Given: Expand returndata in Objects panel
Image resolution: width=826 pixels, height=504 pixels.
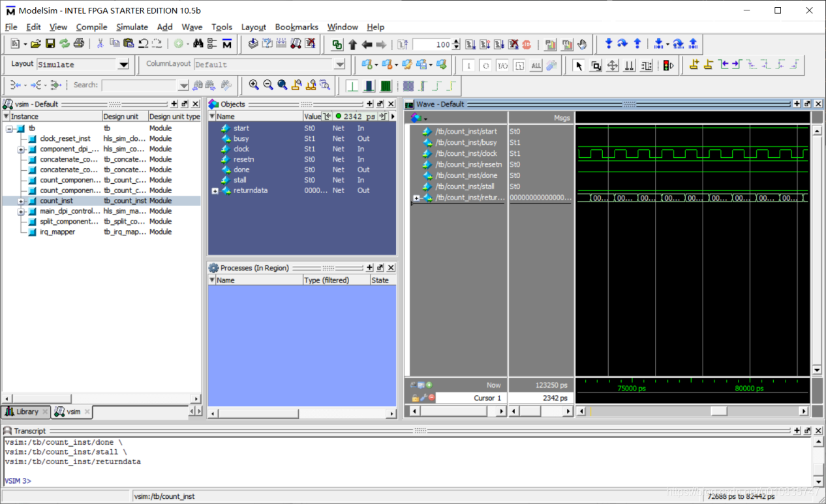Looking at the screenshot, I should tap(215, 191).
